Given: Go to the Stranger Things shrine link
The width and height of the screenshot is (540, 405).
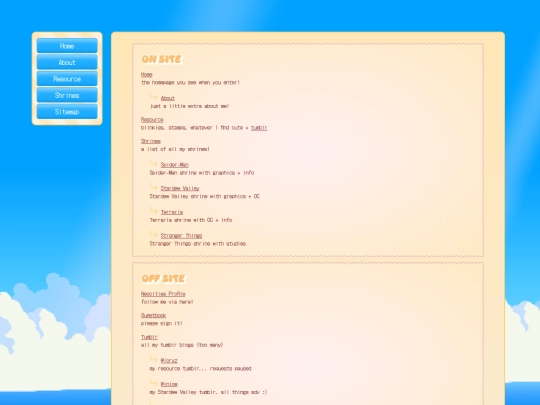Looking at the screenshot, I should click(181, 236).
